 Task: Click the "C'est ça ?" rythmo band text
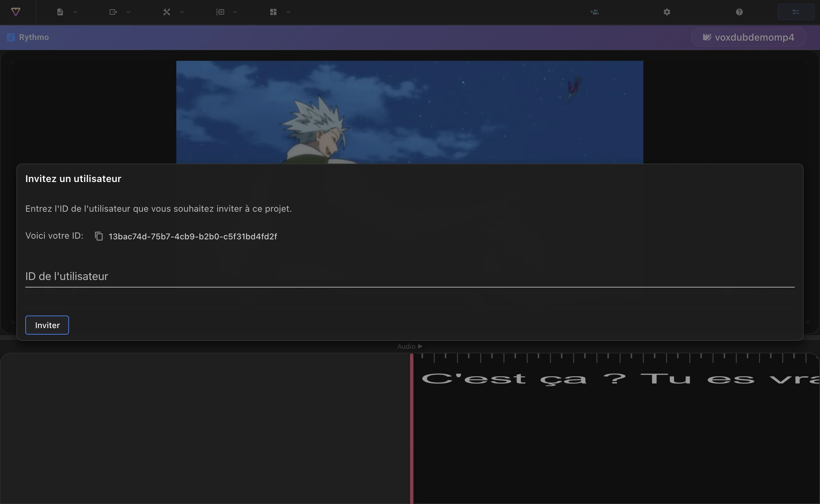(524, 379)
